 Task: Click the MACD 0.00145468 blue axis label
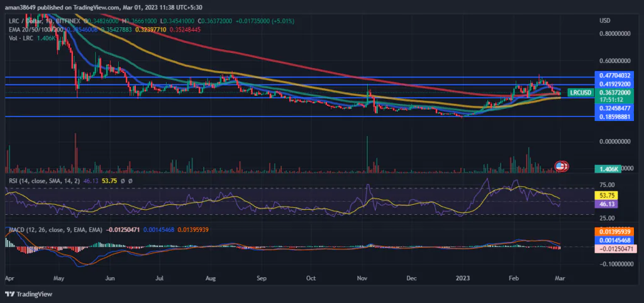(614, 239)
